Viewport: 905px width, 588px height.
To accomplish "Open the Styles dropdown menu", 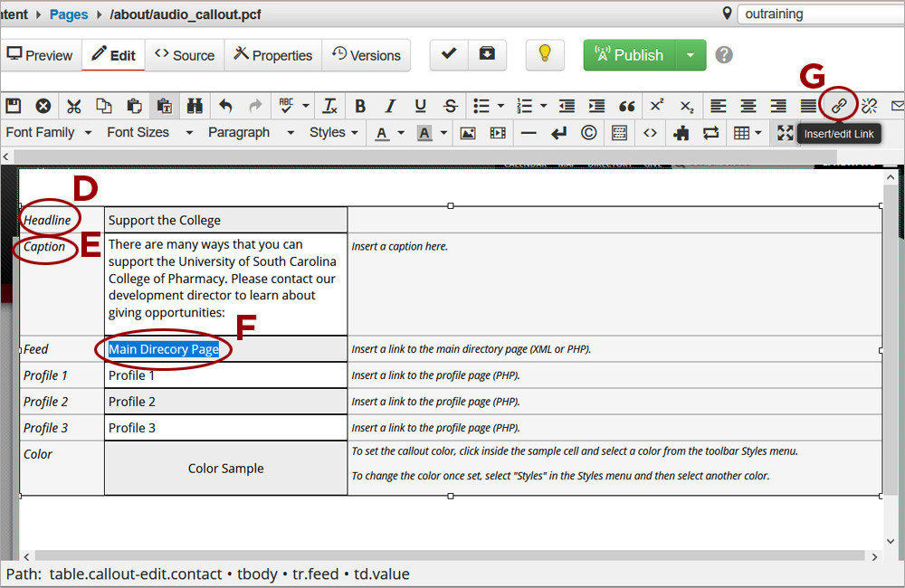I will tap(333, 133).
